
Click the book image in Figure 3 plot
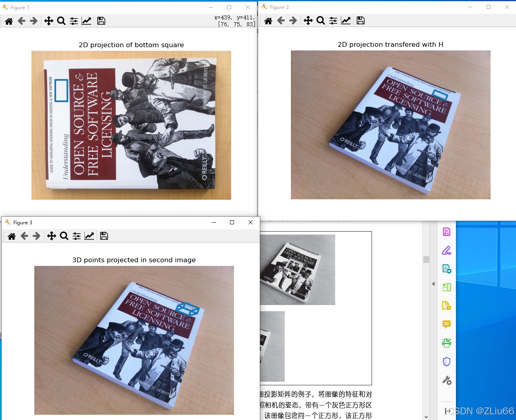tap(134, 340)
